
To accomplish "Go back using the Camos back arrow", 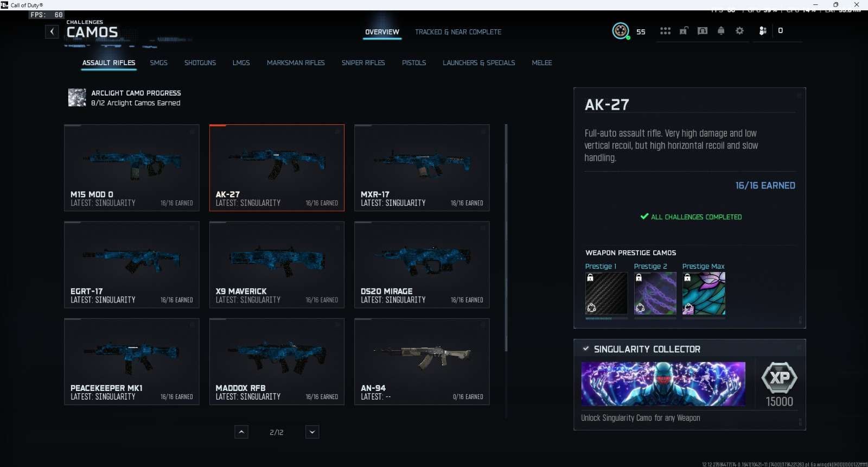I will point(52,31).
